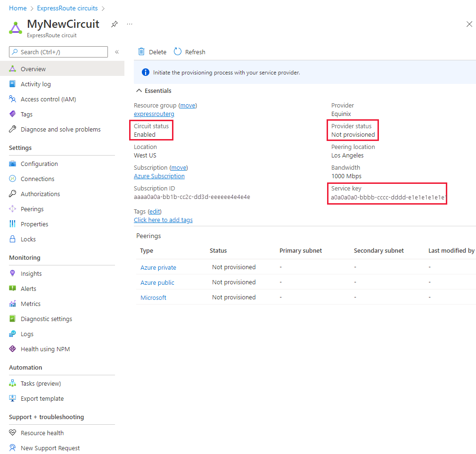This screenshot has width=476, height=454.
Task: Click the Peerings icon in sidebar
Action: [x=12, y=209]
